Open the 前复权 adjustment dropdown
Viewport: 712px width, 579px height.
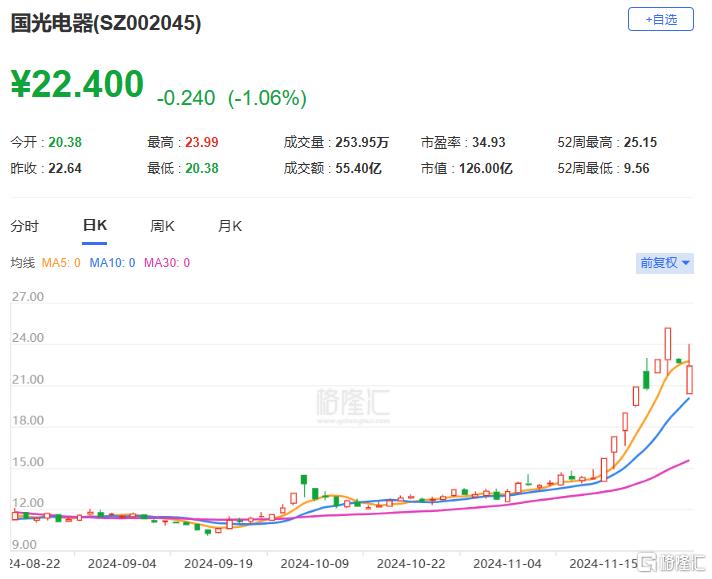(x=665, y=263)
